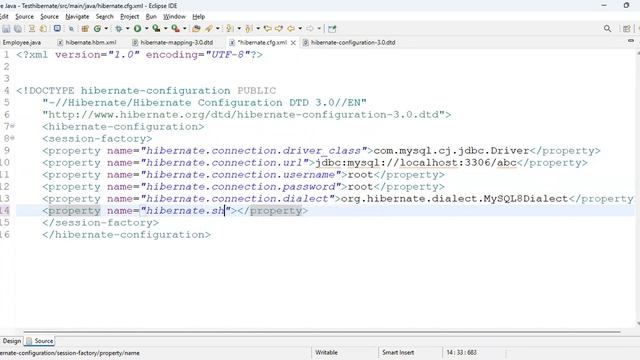The width and height of the screenshot is (640, 360).
Task: Open the Back history dropdown arrow
Action: tap(300, 29)
